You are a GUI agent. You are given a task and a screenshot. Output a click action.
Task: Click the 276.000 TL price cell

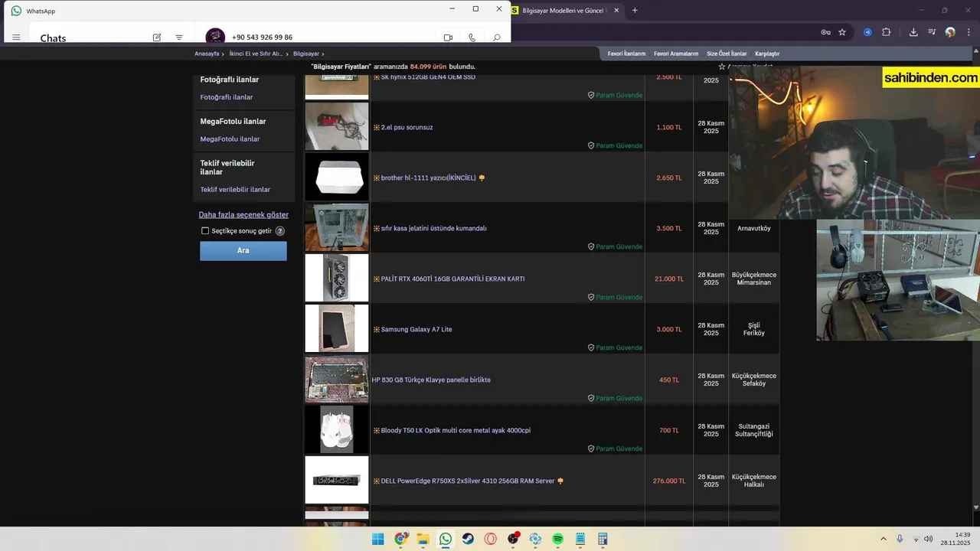(x=669, y=481)
